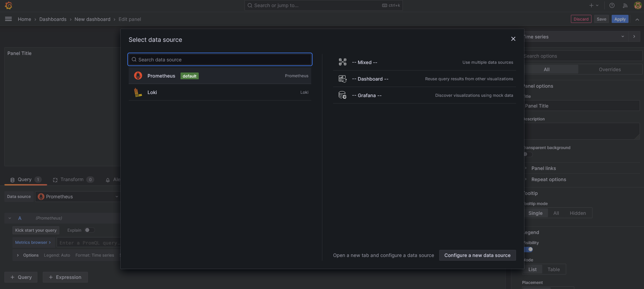The width and height of the screenshot is (644, 289).
Task: Click the Mixed data sources icon
Action: point(343,62)
